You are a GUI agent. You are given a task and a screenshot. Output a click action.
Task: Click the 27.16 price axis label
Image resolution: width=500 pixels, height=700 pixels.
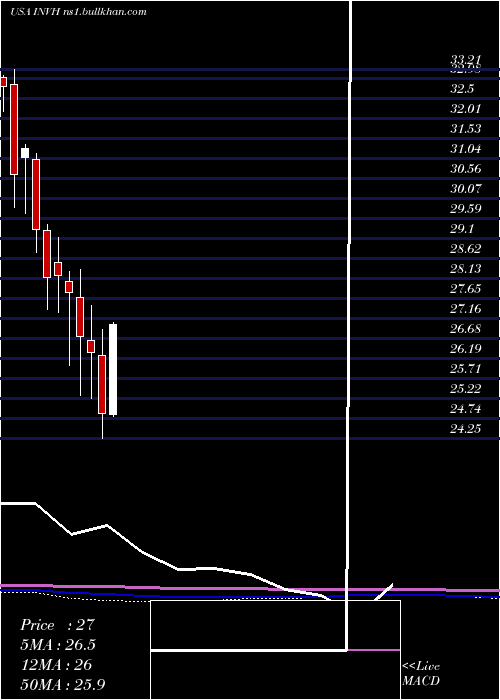point(466,309)
